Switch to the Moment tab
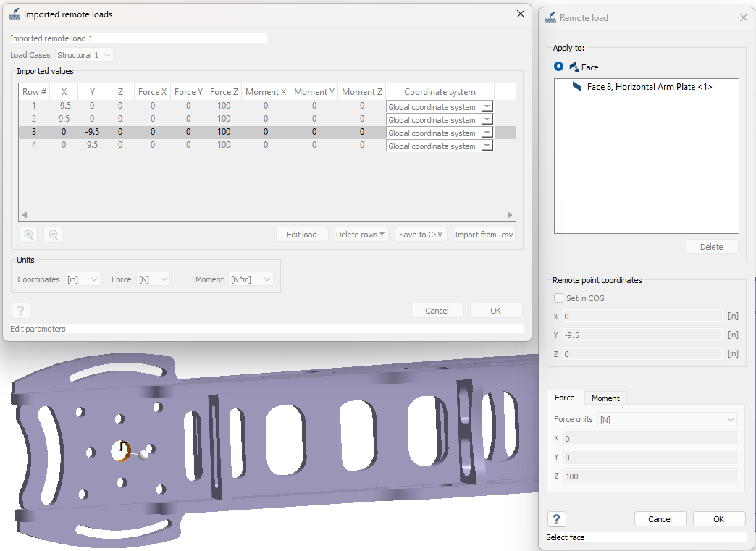This screenshot has height=551, width=756. (x=605, y=398)
